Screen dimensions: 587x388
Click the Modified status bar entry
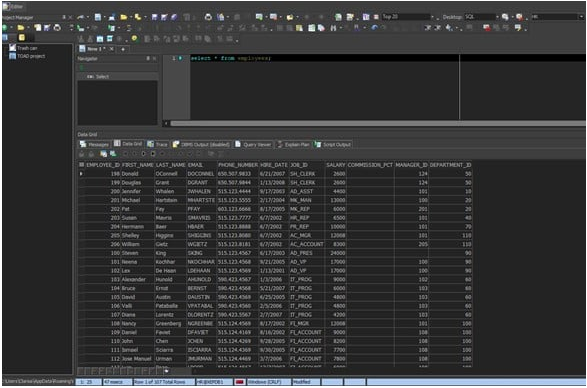[306, 382]
